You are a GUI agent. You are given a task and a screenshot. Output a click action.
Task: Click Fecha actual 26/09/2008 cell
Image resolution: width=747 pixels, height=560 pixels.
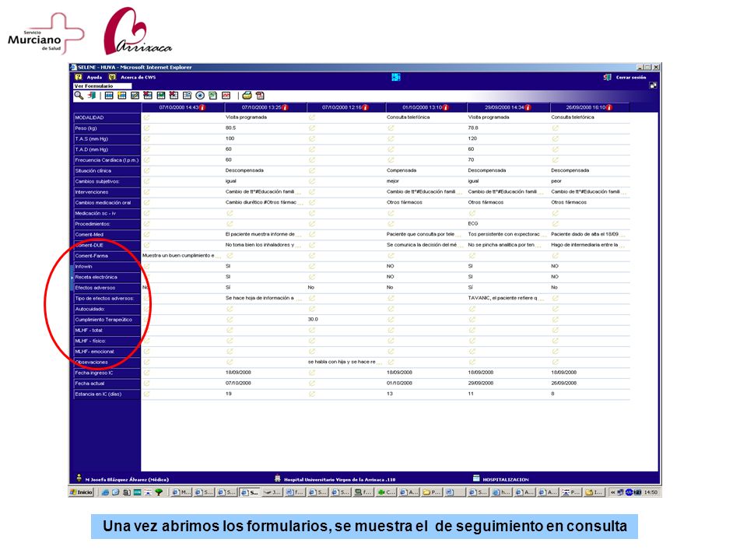coord(563,383)
